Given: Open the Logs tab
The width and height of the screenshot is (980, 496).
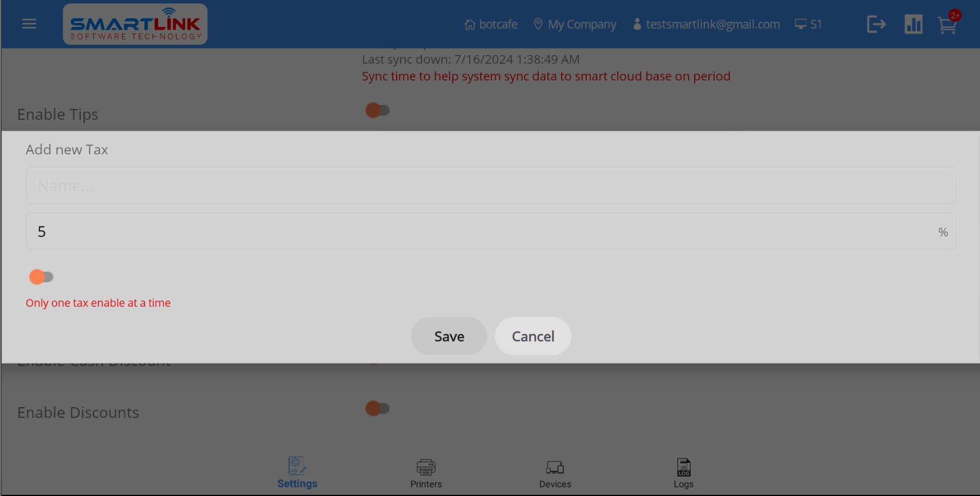Looking at the screenshot, I should pos(684,474).
